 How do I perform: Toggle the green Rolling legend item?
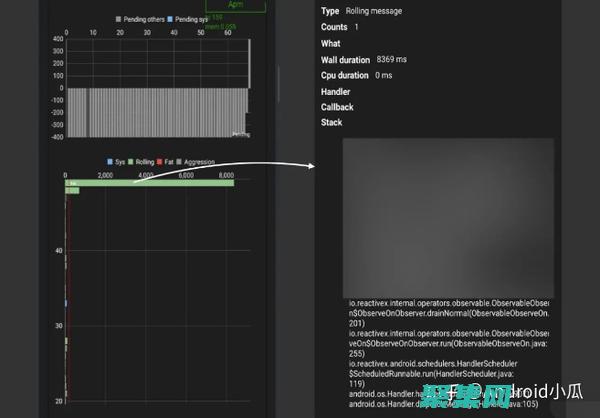[x=131, y=161]
